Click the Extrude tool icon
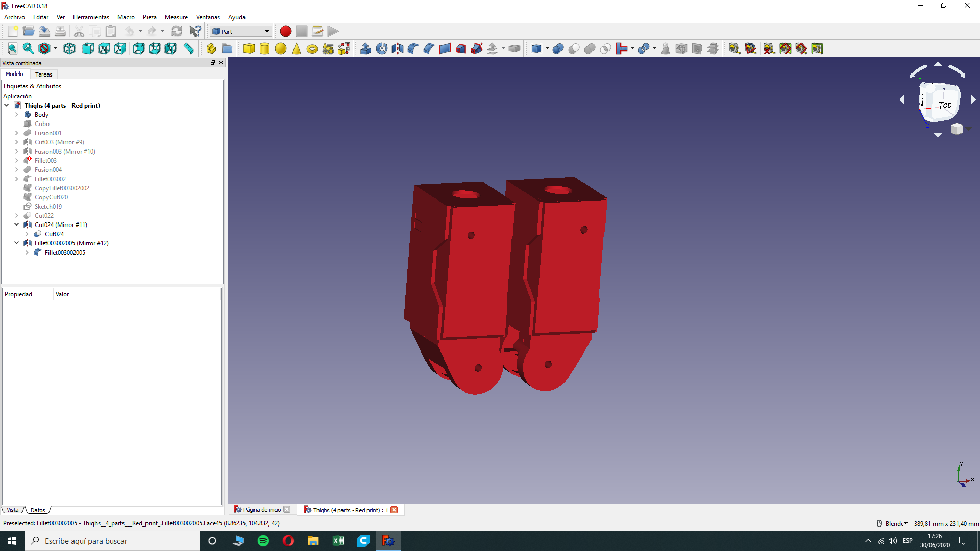980x551 pixels. (365, 48)
